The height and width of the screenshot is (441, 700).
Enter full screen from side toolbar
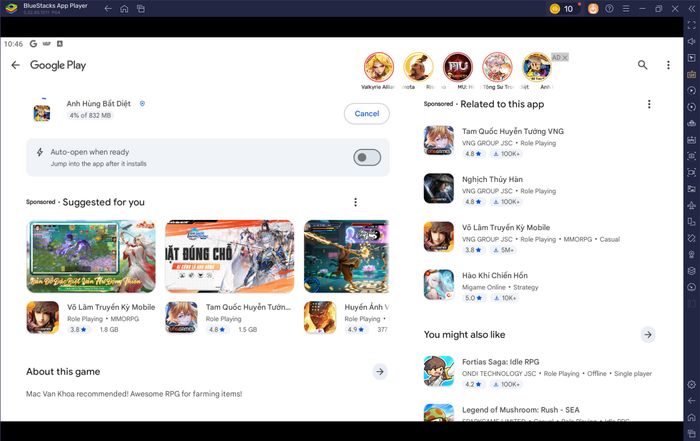[x=692, y=25]
